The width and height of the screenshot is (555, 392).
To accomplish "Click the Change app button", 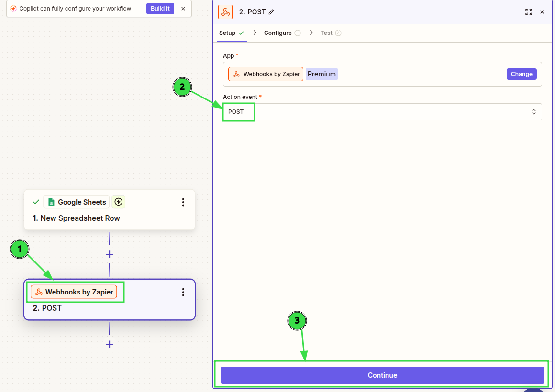I will [522, 74].
